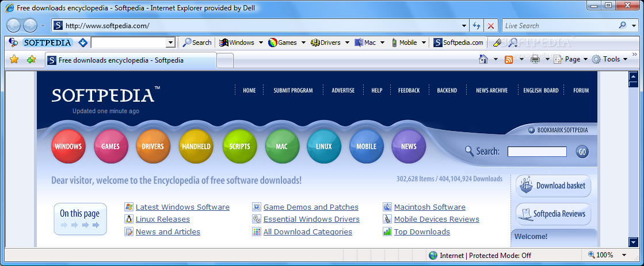Expand the address bar URL dropdown
Screen dimensions: 644x266
coord(464,26)
